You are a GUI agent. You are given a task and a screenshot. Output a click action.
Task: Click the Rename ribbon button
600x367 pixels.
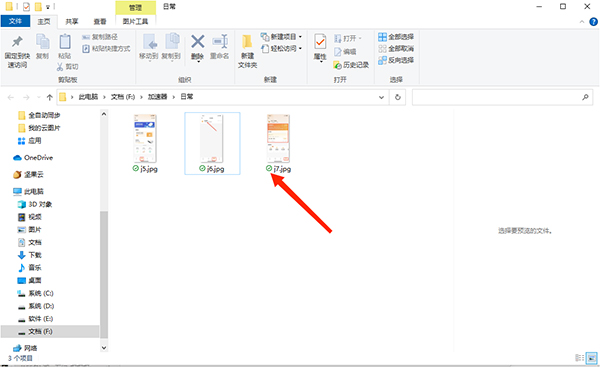(x=220, y=47)
